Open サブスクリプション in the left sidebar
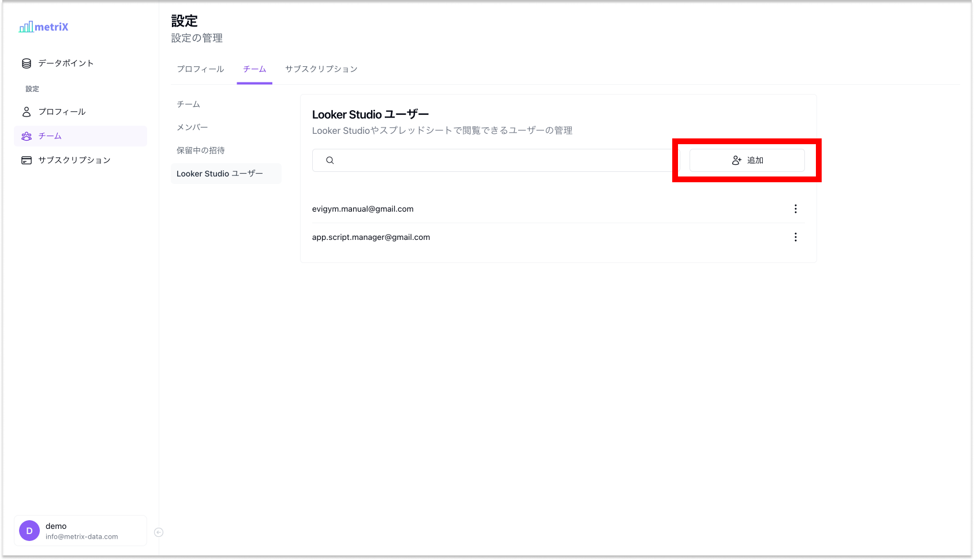 [x=80, y=160]
